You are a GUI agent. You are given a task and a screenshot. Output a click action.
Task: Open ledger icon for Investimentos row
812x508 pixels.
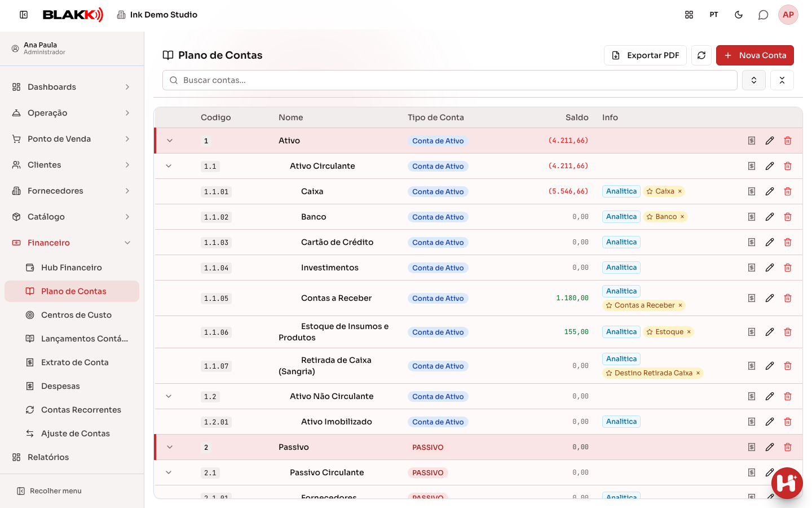click(x=752, y=268)
